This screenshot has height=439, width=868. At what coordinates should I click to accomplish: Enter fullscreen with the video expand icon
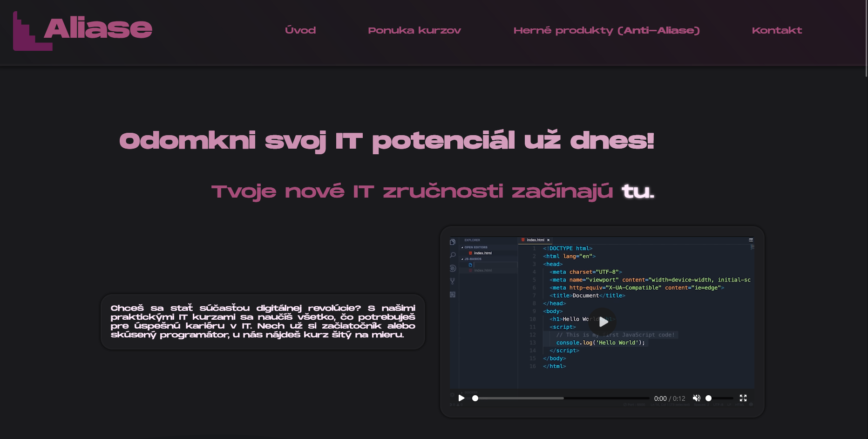[743, 398]
